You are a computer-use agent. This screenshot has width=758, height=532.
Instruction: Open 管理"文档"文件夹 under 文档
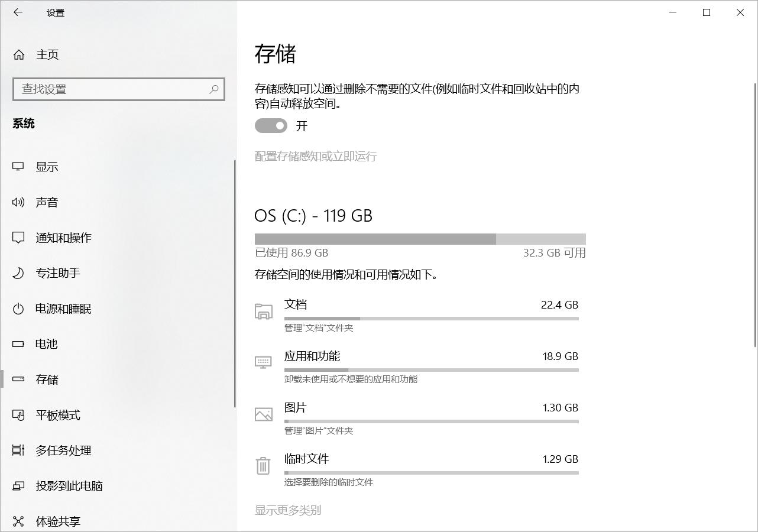click(x=317, y=327)
